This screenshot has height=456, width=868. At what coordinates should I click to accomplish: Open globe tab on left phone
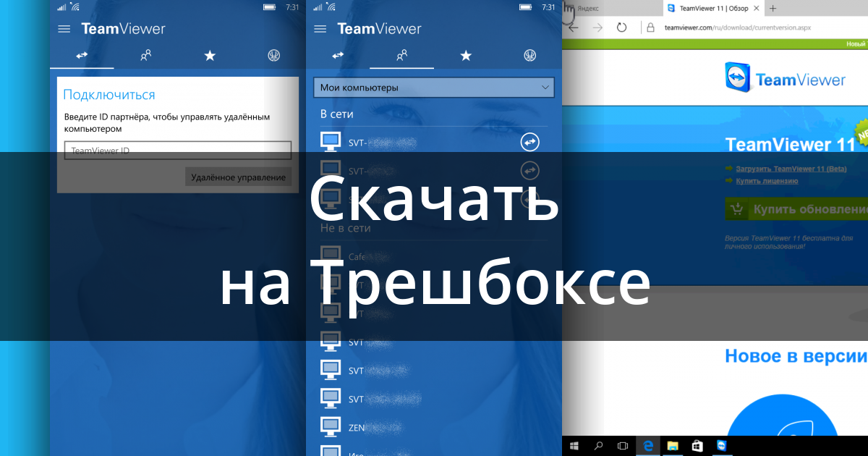(273, 55)
